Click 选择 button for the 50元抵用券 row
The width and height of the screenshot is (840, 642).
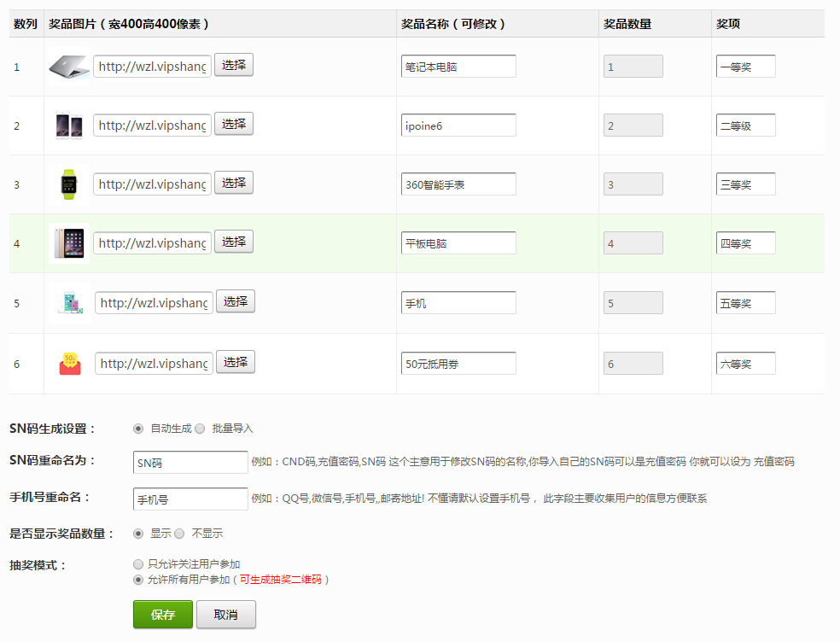tap(236, 362)
